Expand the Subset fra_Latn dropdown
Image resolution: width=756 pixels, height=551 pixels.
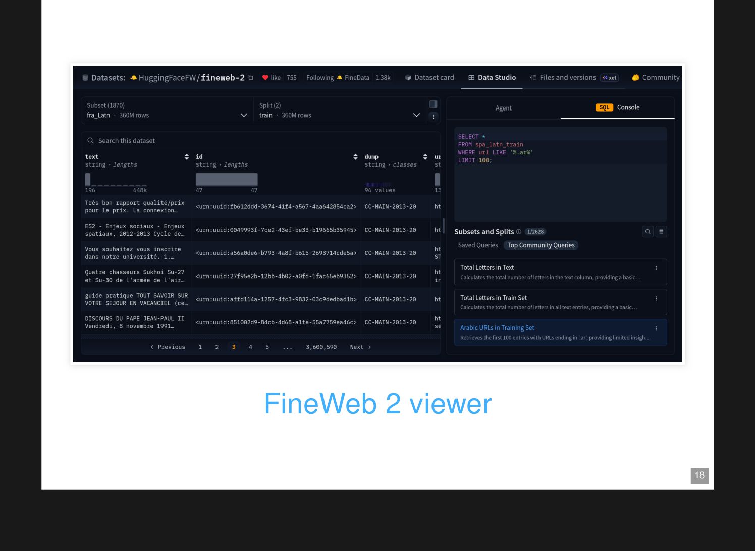167,111
